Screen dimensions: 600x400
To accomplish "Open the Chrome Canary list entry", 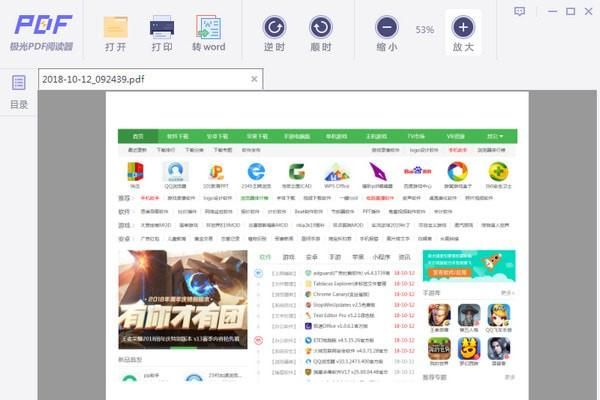I will pyautogui.click(x=337, y=294).
